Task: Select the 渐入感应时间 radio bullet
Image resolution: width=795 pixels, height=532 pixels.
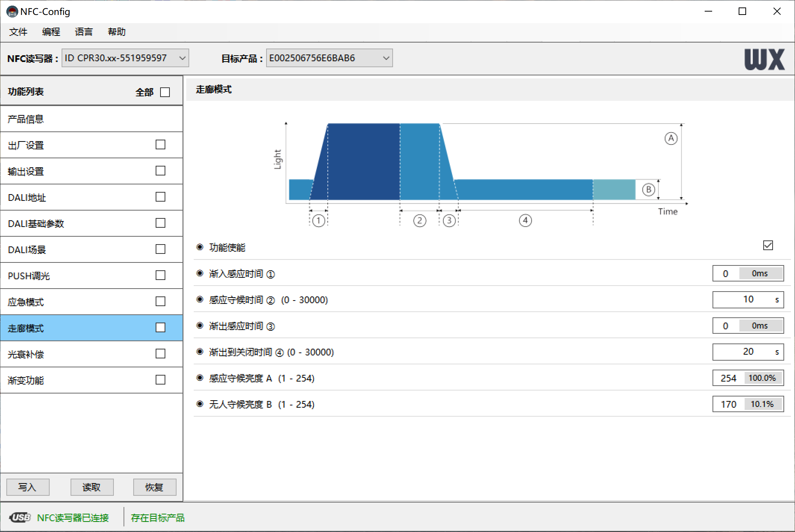Action: (200, 273)
